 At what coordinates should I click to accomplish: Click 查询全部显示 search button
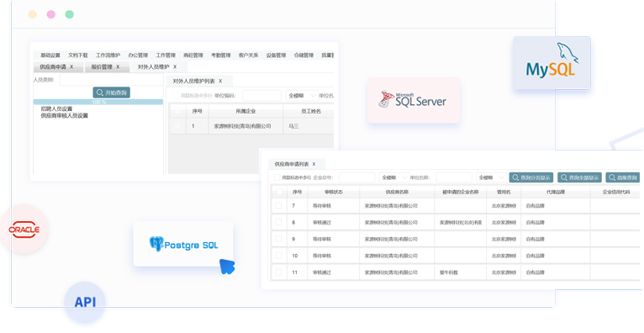(579, 177)
